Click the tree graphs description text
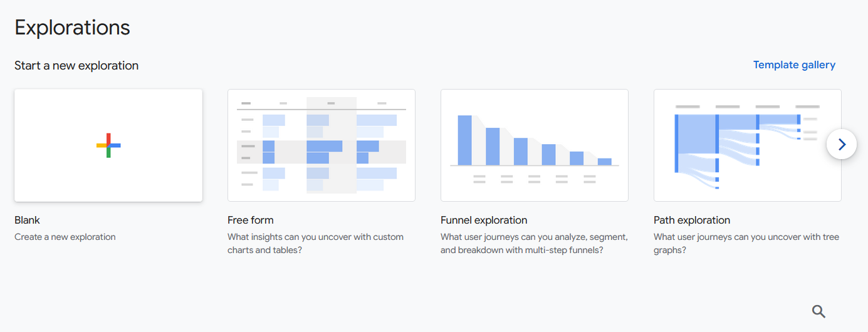 pos(746,244)
